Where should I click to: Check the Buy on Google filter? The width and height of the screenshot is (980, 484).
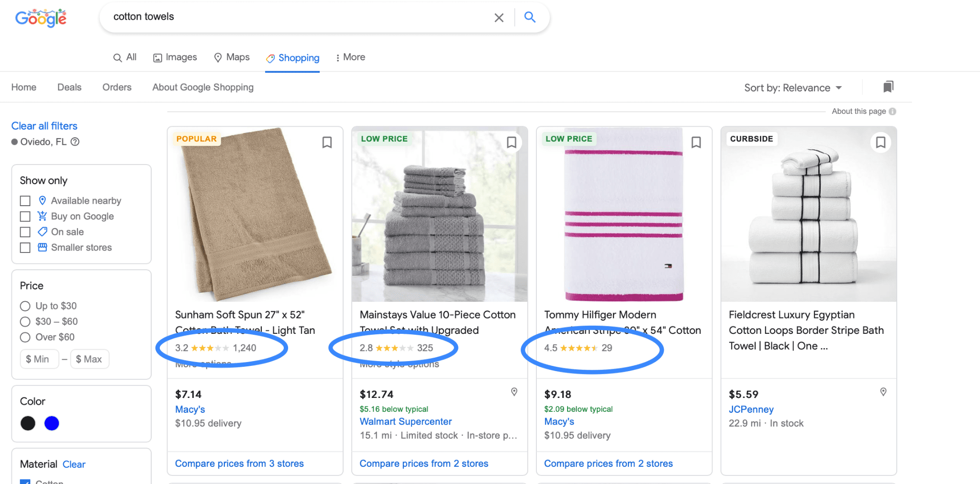coord(25,217)
